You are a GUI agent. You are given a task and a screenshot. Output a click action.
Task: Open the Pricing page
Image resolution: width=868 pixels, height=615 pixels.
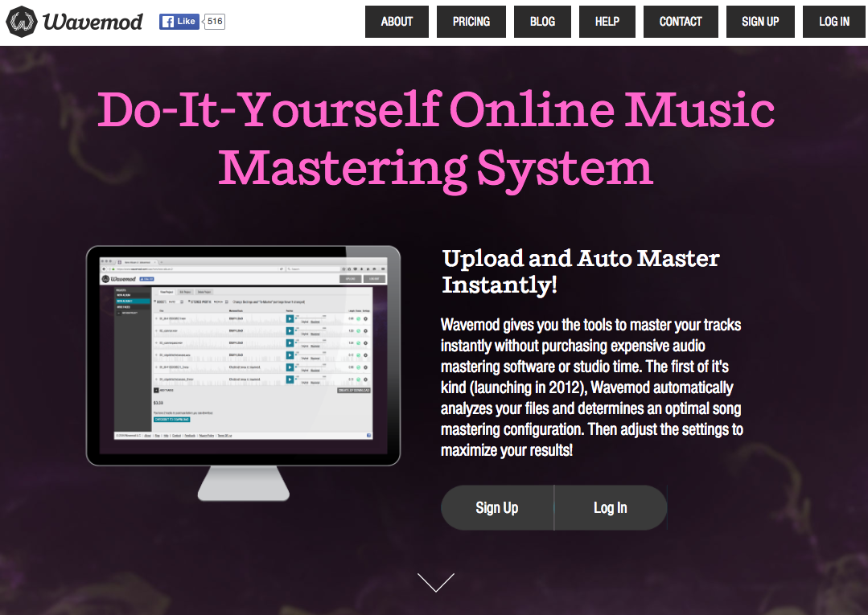(x=471, y=22)
